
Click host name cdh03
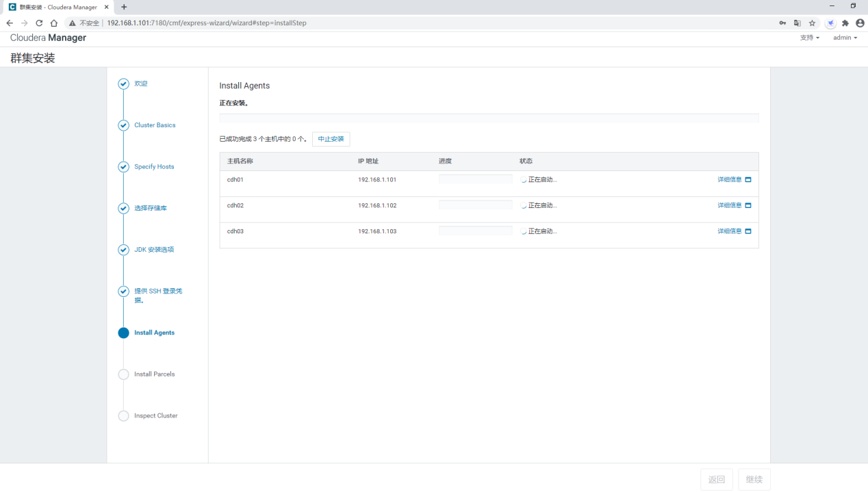(235, 231)
